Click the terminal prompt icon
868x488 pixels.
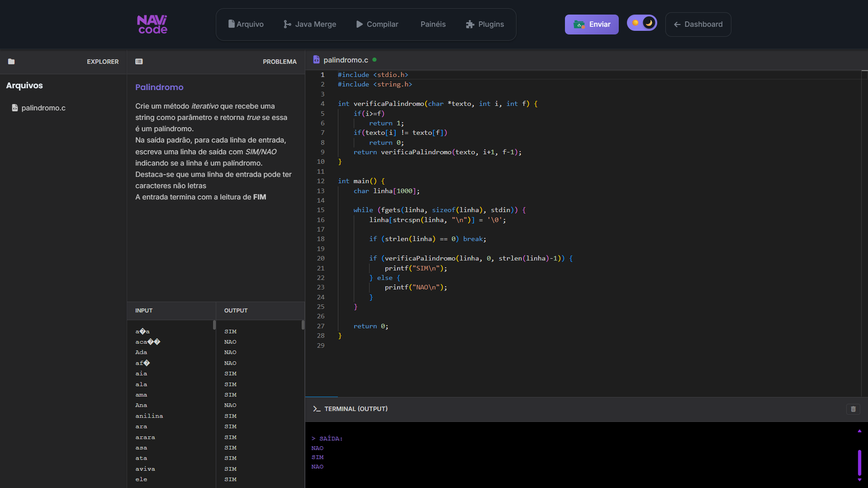pos(317,409)
